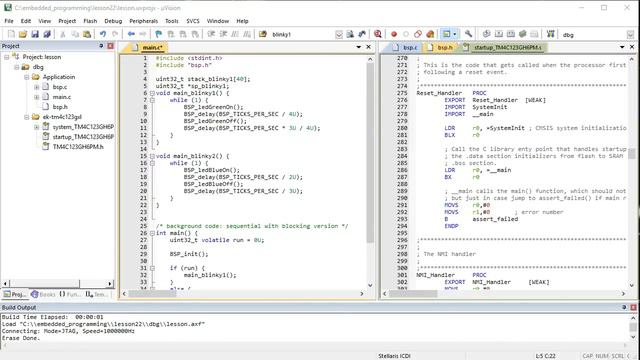
Task: Open Configuration with the wrench icon
Action: (468, 34)
